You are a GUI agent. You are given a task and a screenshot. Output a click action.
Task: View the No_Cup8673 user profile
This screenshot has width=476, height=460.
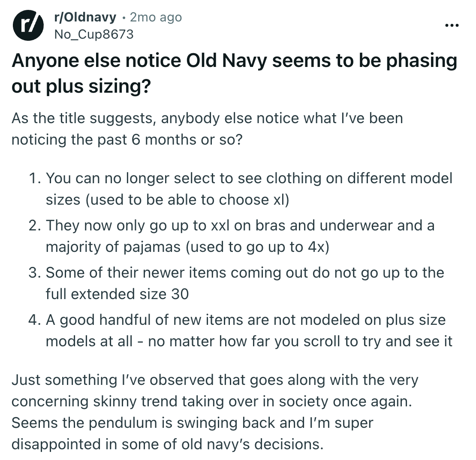(93, 34)
